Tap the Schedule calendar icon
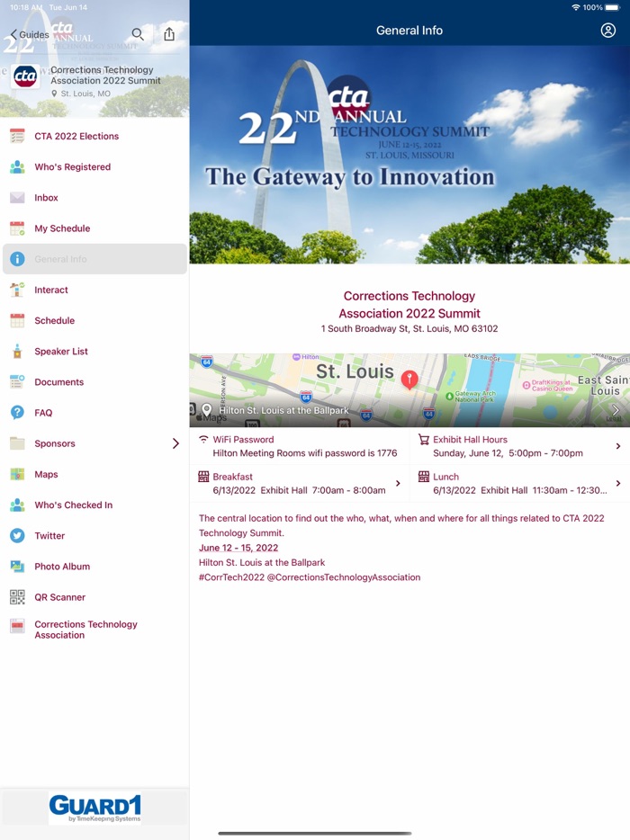The width and height of the screenshot is (630, 840). [x=17, y=320]
